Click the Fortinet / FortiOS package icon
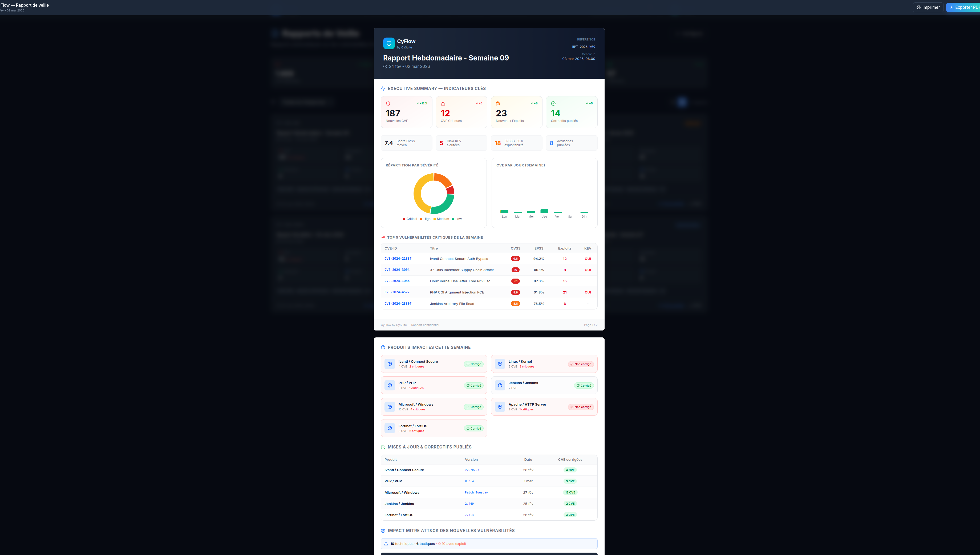Viewport: 980px width, 555px height. (389, 429)
